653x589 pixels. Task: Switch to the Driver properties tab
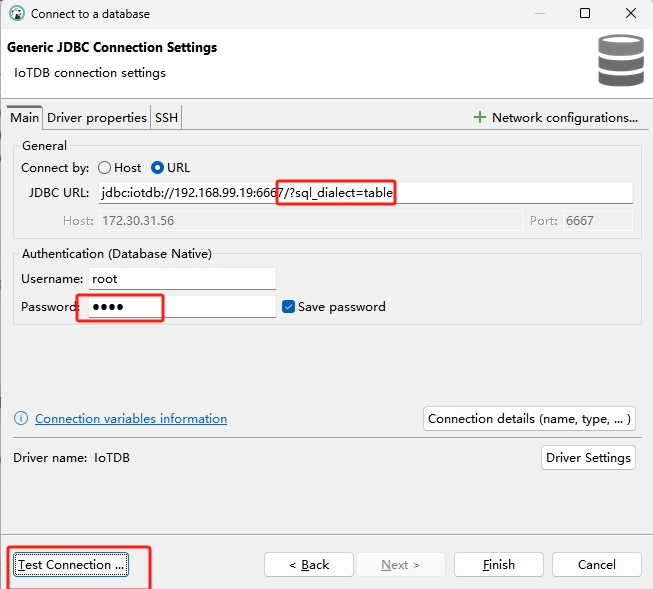(x=97, y=118)
